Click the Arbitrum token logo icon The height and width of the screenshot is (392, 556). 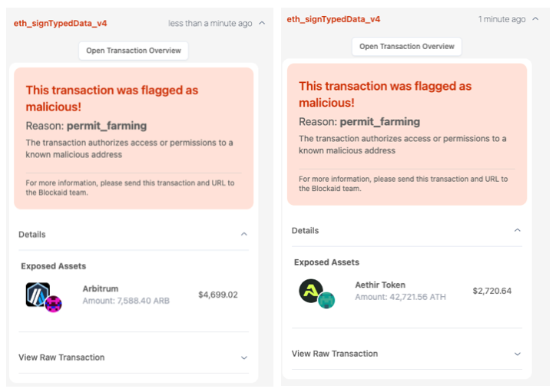pos(37,294)
